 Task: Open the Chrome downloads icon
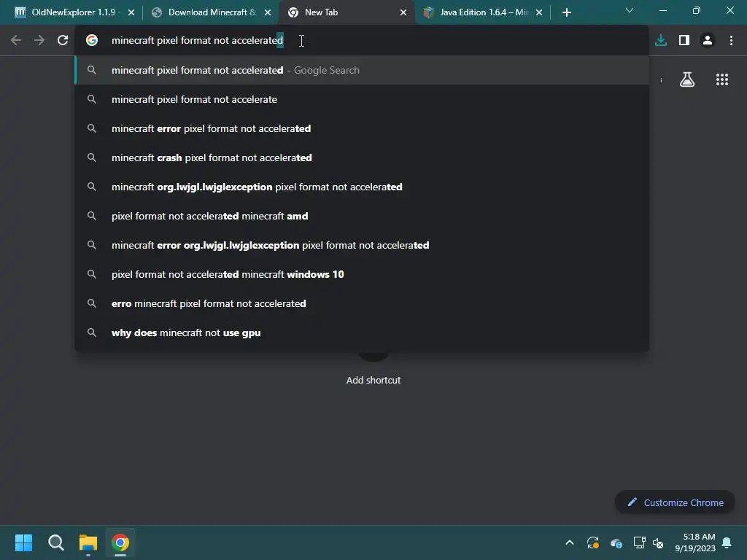click(661, 41)
